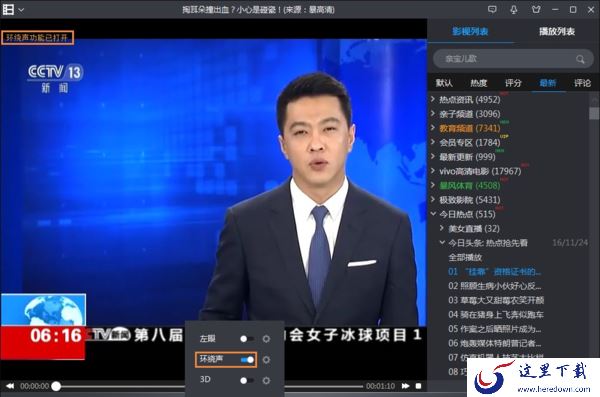Select the 环绕声 label in popup
600x397 pixels.
[211, 359]
